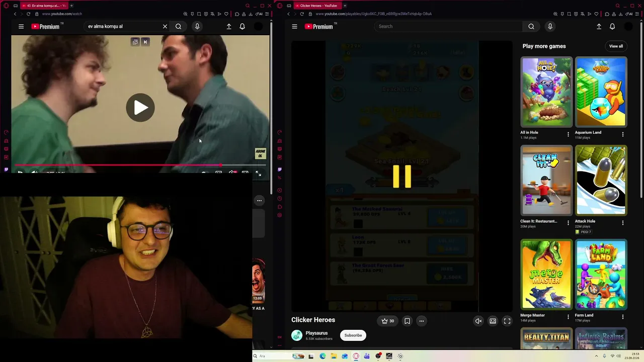Toggle the 'ABONE OL' subscribe watermark on the video
This screenshot has width=644, height=362.
tap(260, 153)
